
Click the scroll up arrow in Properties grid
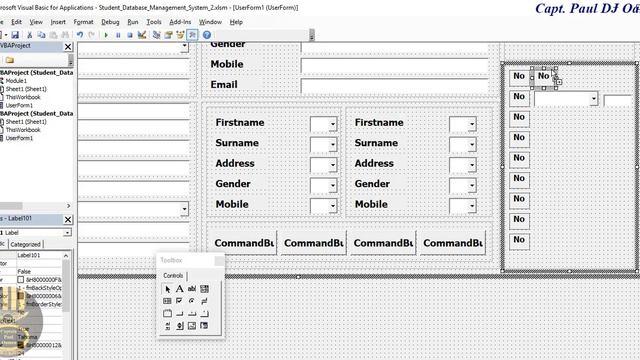pos(66,256)
